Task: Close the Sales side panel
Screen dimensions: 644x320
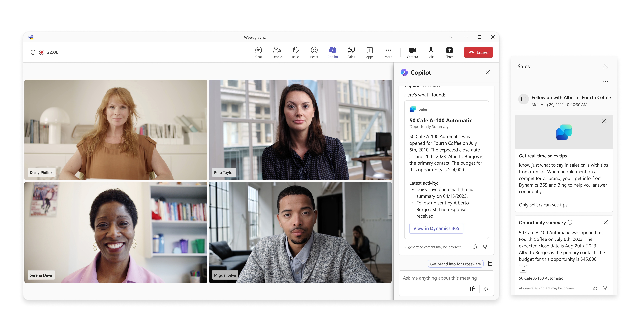Action: 605,66
